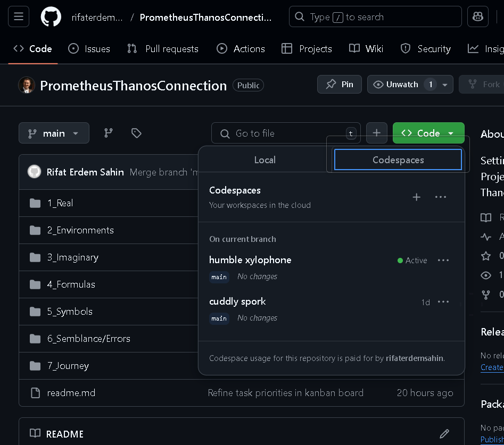This screenshot has width=504, height=445.
Task: Click the stars icon in About sidebar
Action: (486, 256)
